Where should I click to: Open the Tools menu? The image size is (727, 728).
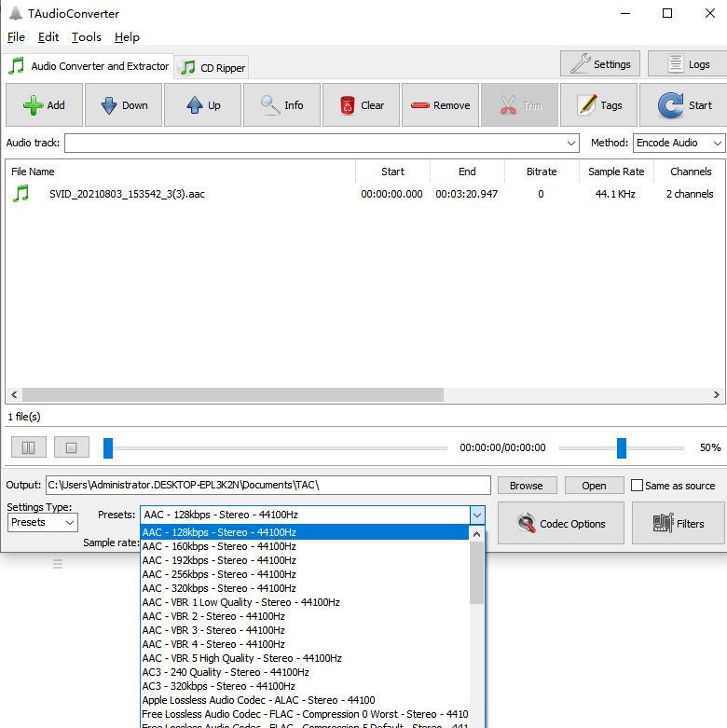pyautogui.click(x=87, y=36)
